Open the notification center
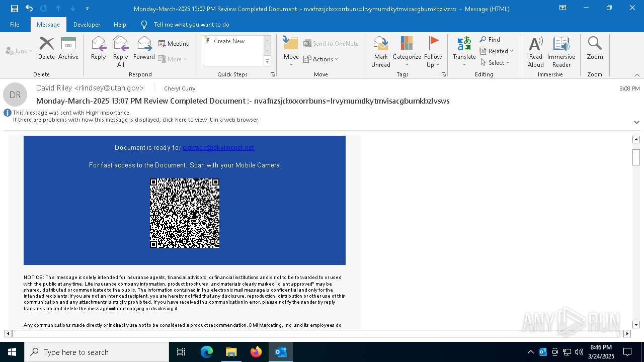Image resolution: width=644 pixels, height=362 pixels. point(627,352)
